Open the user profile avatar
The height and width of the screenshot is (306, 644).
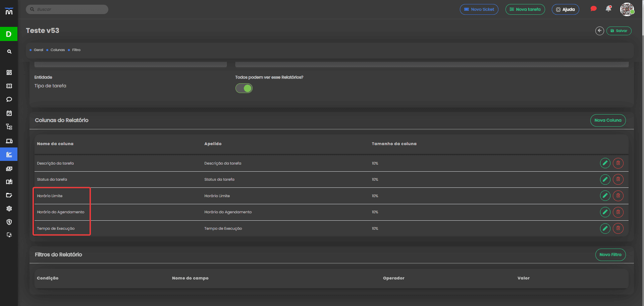[627, 9]
